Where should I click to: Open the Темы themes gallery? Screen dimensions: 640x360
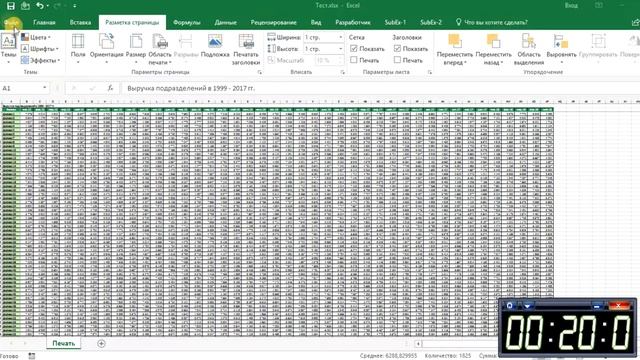pyautogui.click(x=8, y=49)
